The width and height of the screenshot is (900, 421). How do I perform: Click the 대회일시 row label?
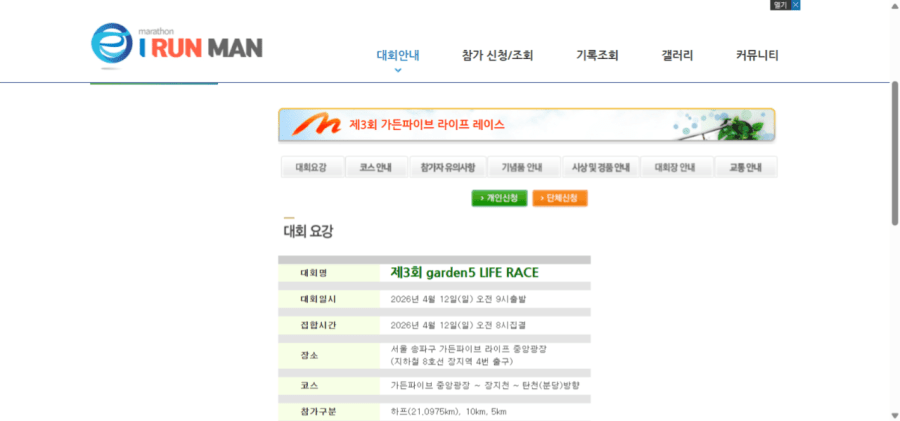[x=318, y=299]
